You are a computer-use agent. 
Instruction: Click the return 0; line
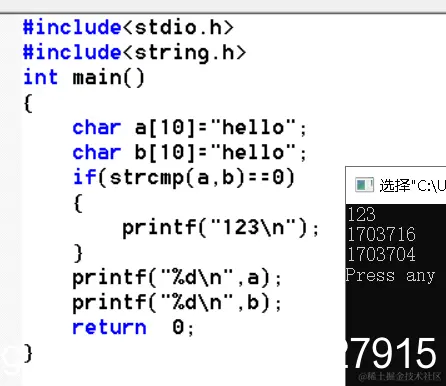coord(133,328)
